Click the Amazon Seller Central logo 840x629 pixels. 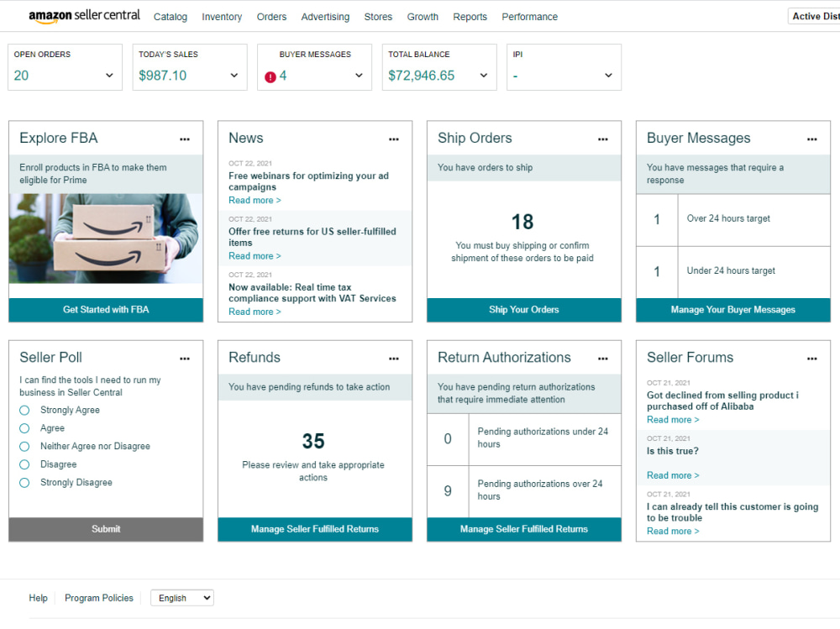(x=84, y=16)
